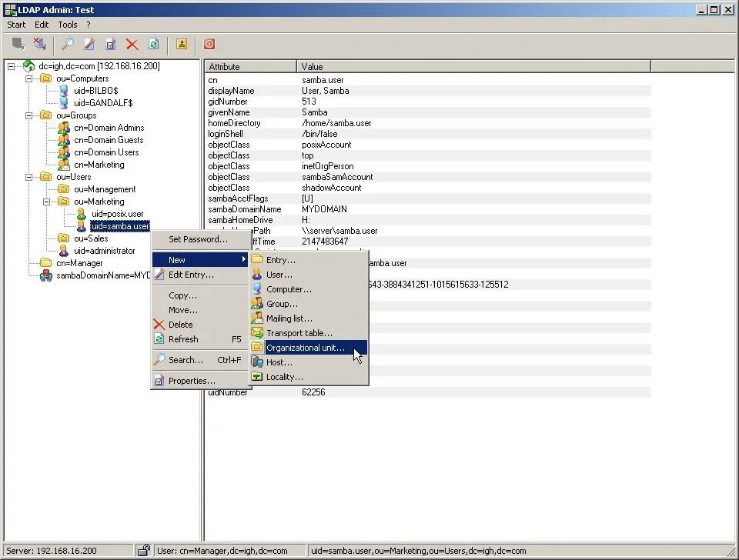Select Mailing list in the New submenu
The width and height of the screenshot is (739, 560).
[309, 318]
